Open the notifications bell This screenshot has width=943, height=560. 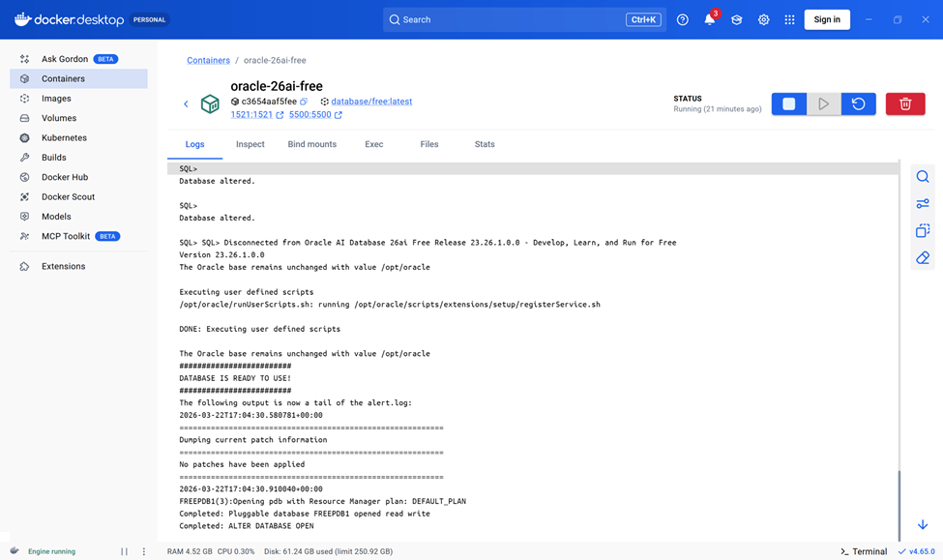(x=709, y=19)
